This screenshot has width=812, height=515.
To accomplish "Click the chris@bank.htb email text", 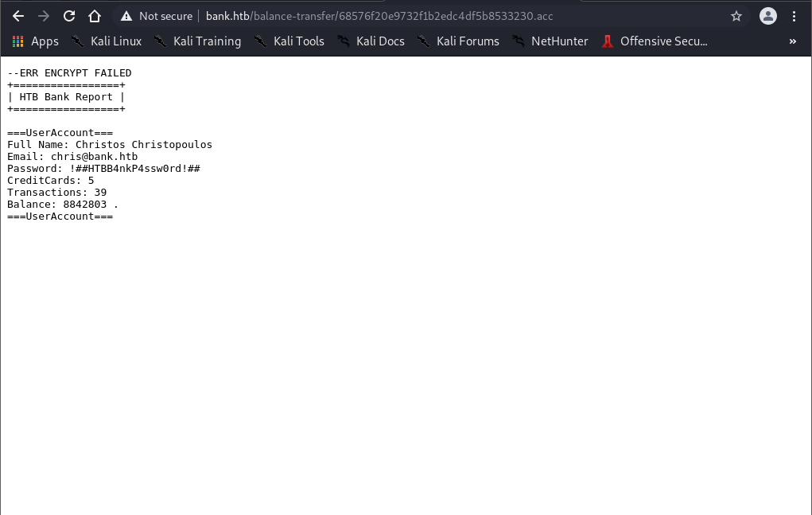I will point(94,157).
